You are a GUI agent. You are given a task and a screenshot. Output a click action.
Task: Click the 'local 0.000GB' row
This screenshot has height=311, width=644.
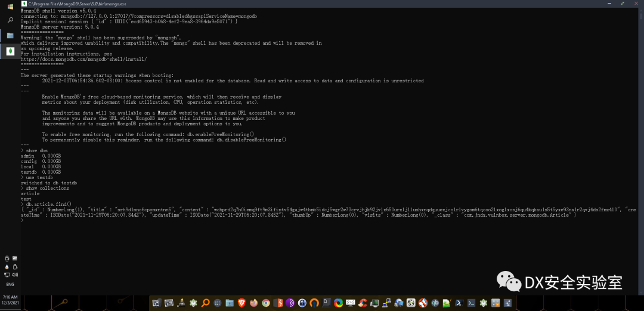coord(41,167)
